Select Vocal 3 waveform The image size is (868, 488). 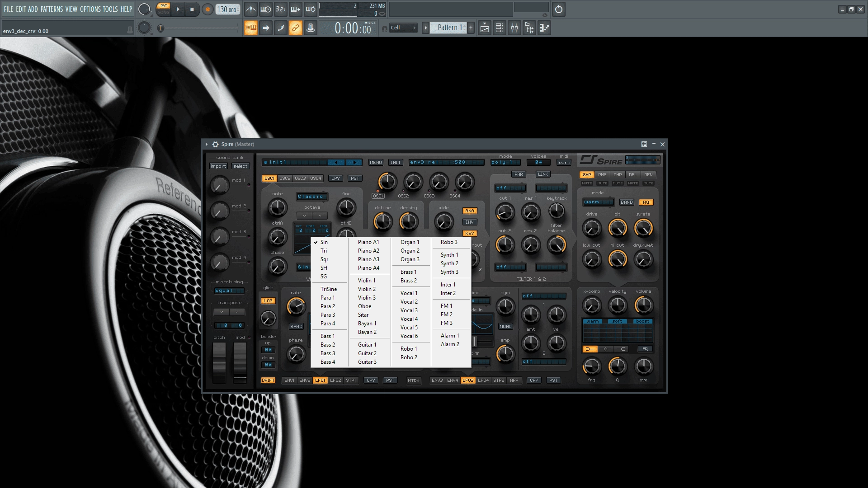410,310
